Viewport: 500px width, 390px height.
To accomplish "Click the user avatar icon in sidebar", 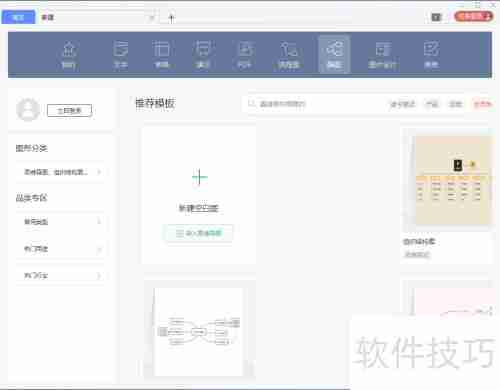I will pos(28,110).
